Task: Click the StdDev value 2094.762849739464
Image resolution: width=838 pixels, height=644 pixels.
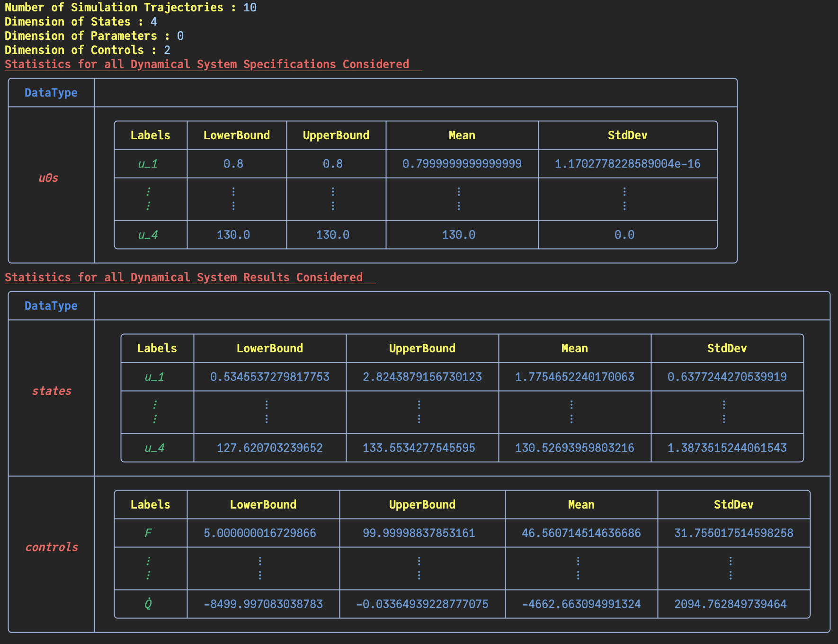Action: point(730,604)
